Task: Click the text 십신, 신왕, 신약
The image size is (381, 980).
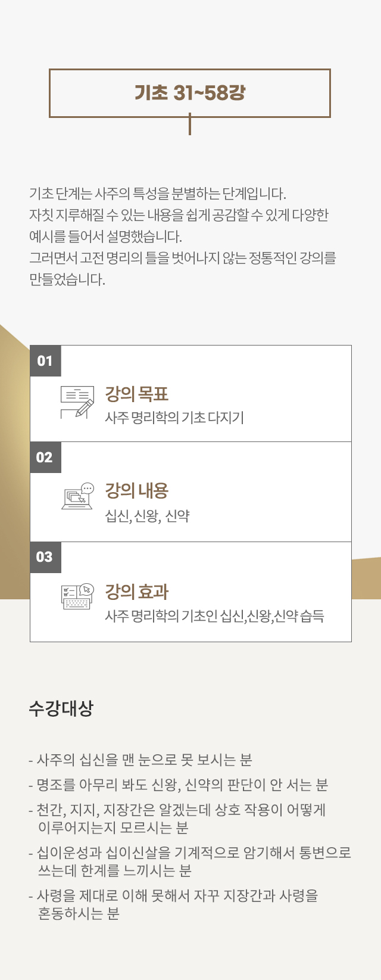Action: [x=148, y=516]
